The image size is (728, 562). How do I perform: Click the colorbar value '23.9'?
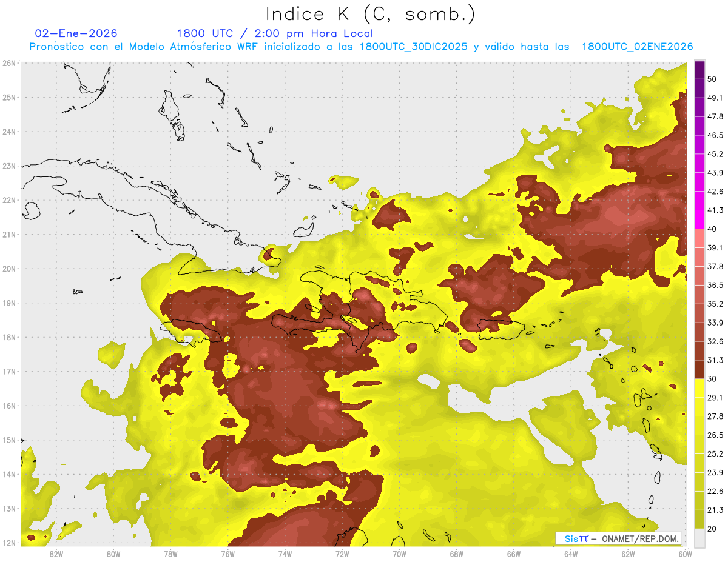click(x=715, y=473)
